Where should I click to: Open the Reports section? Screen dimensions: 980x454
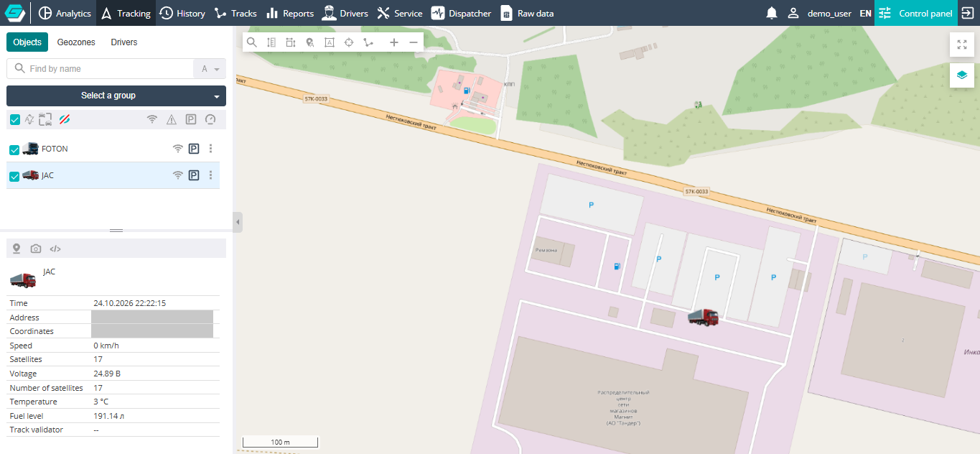[x=290, y=13]
